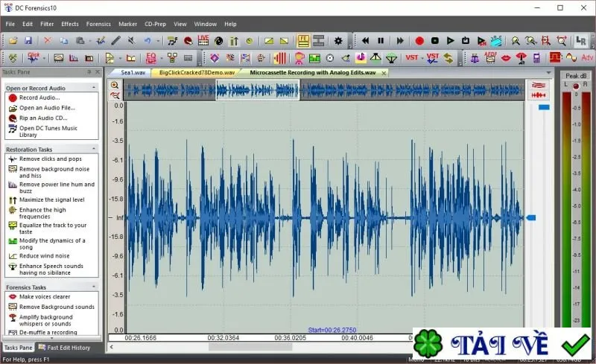The height and width of the screenshot is (364, 596).
Task: Click the green Play button
Action: tap(451, 41)
